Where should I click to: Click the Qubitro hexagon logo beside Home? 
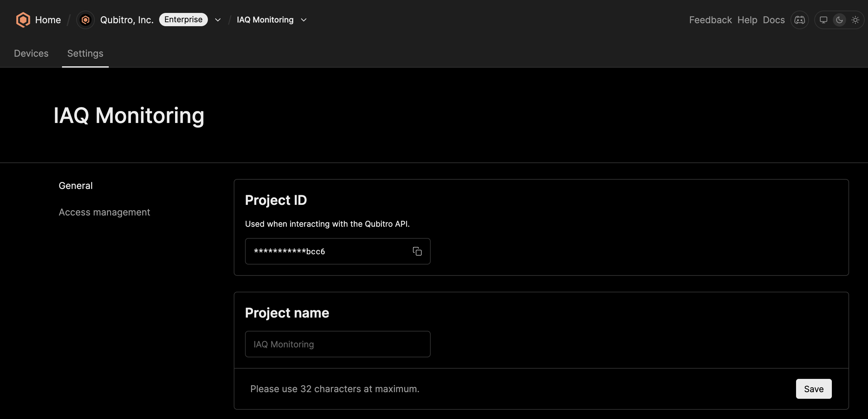coord(23,20)
